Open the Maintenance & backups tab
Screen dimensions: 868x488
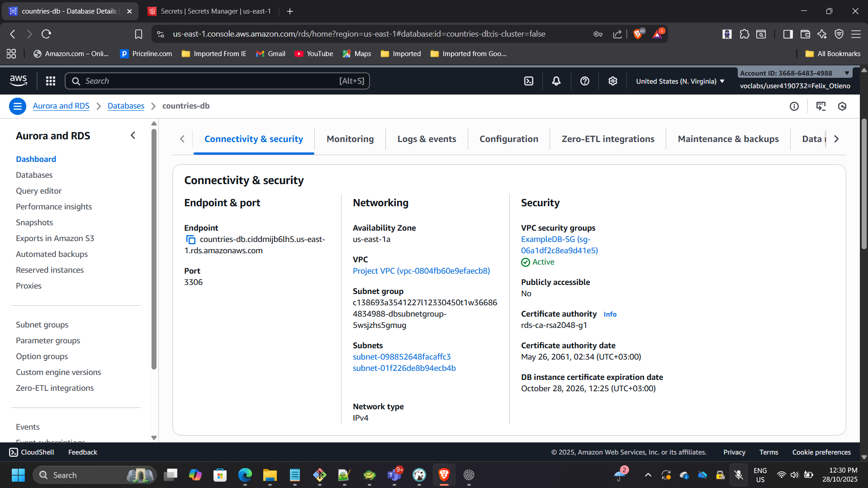click(728, 139)
